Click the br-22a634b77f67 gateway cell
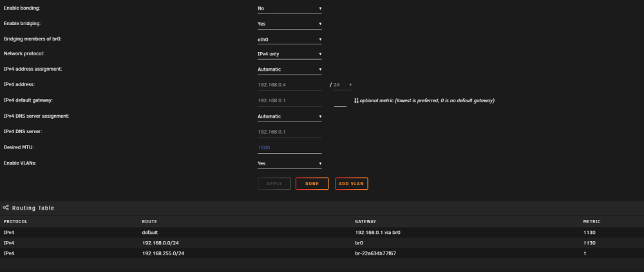644x272 pixels. click(375, 253)
